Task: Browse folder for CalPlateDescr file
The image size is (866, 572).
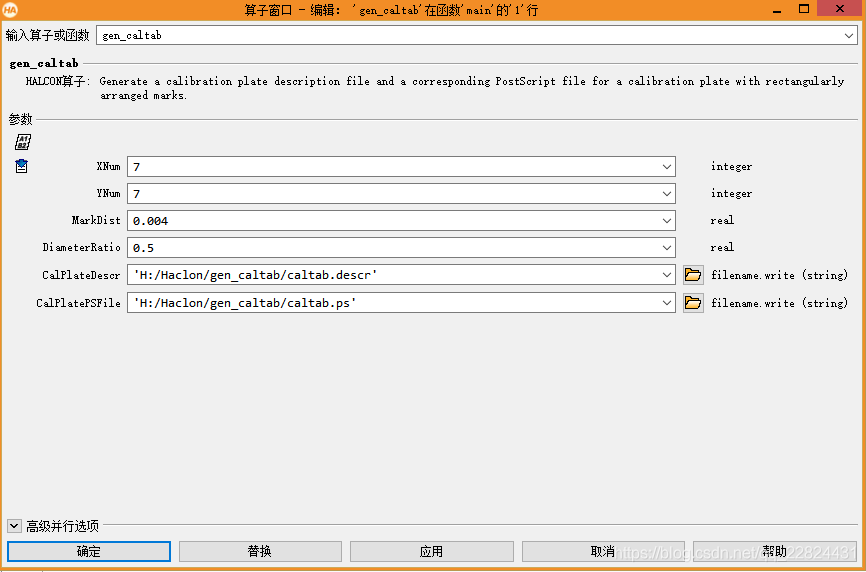Action: [693, 274]
